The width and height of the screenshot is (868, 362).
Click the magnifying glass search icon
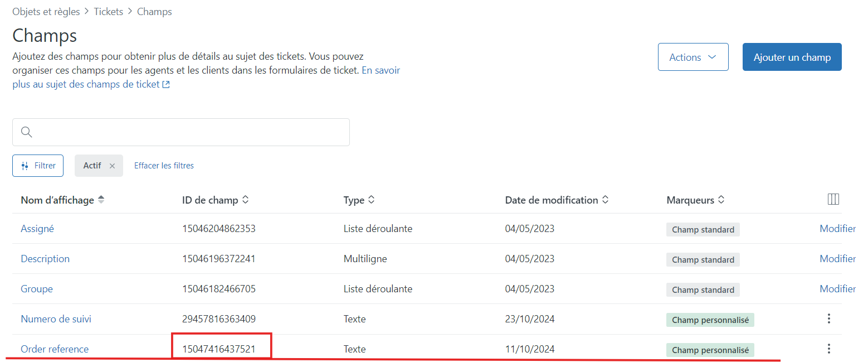26,132
